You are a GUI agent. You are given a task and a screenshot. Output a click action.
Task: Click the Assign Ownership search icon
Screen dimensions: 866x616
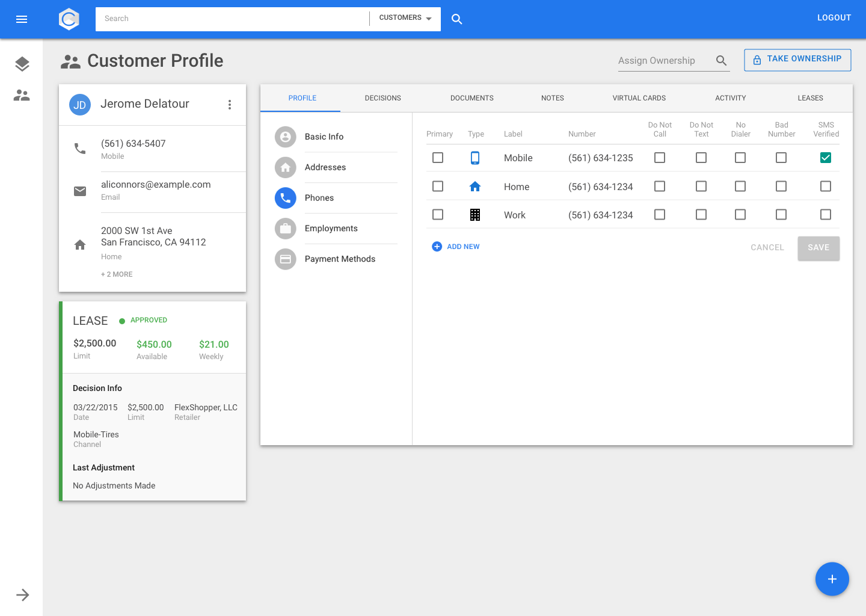pos(721,61)
